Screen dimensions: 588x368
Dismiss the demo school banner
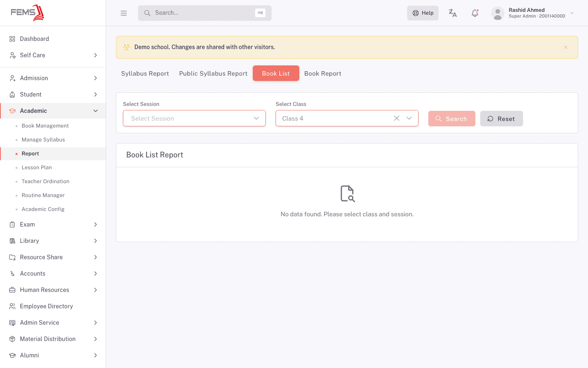[566, 47]
